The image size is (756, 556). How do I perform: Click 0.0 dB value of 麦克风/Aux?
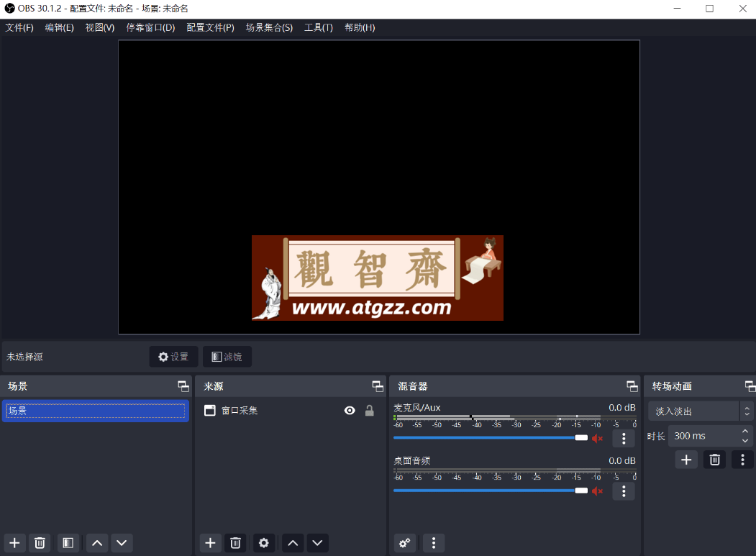[622, 408]
